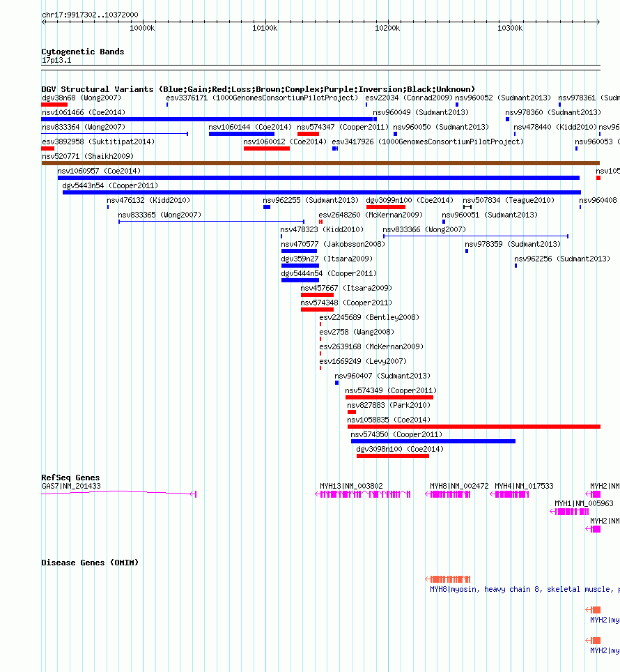Open the nsv478440 (Kidd2010) label
Viewport: 620px width, 672px height.
point(555,127)
